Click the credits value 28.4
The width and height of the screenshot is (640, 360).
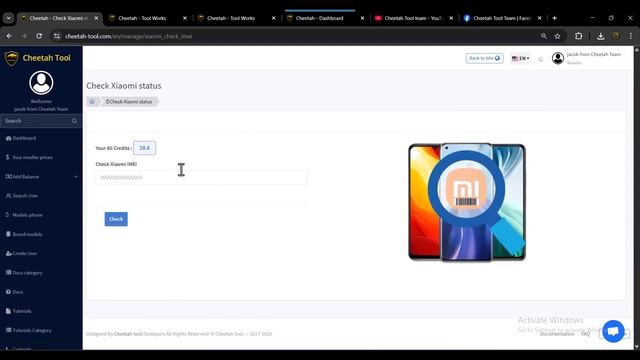[144, 148]
